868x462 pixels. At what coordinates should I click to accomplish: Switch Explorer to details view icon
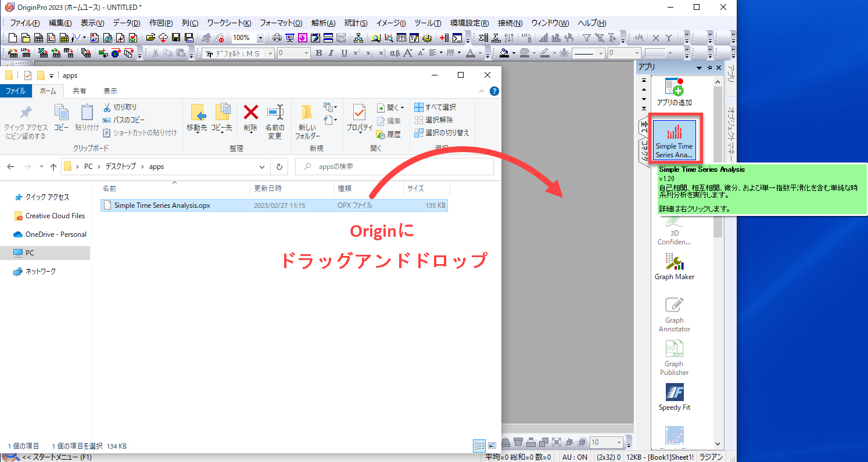click(479, 446)
